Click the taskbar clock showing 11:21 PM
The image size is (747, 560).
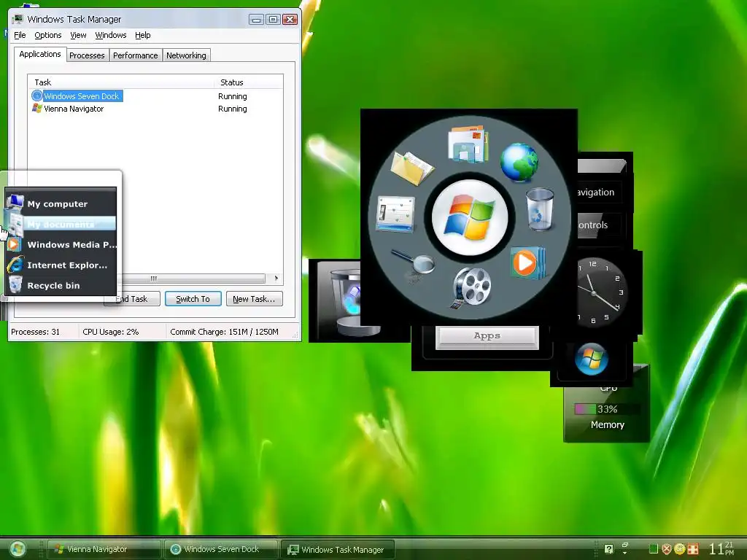tap(721, 548)
